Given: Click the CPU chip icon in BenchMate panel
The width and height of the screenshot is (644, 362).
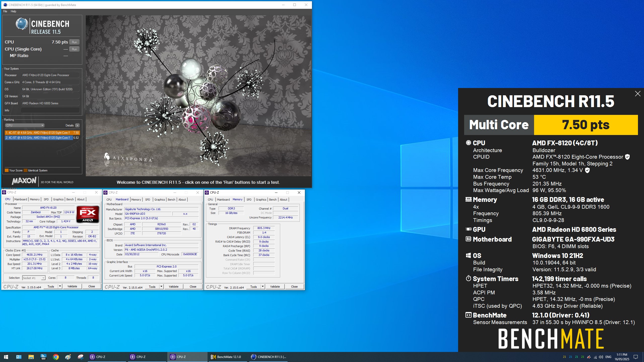Looking at the screenshot, I should [468, 143].
